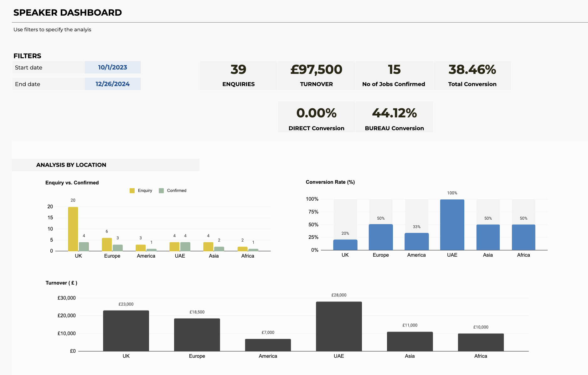Select the UK £23,000 turnover bar
This screenshot has width=588, height=375.
126,331
